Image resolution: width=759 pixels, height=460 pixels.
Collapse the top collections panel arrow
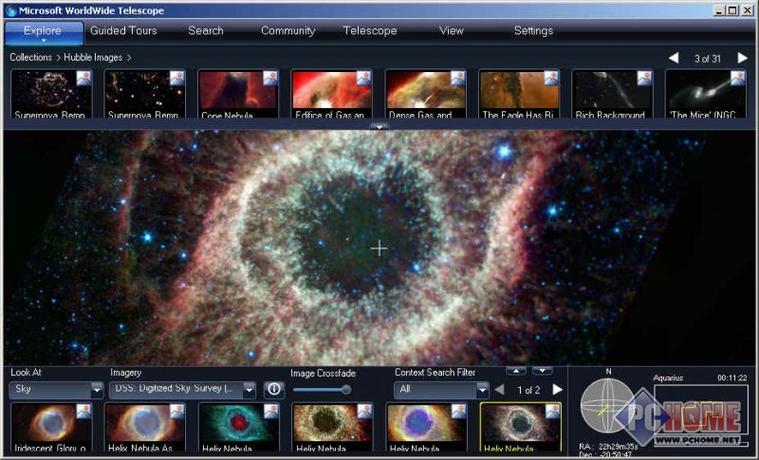(379, 127)
